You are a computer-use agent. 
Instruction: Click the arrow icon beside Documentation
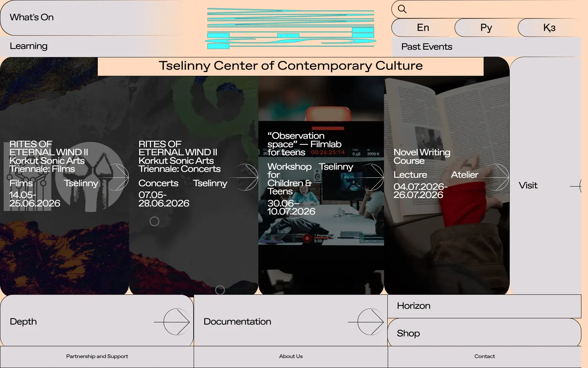pyautogui.click(x=366, y=322)
